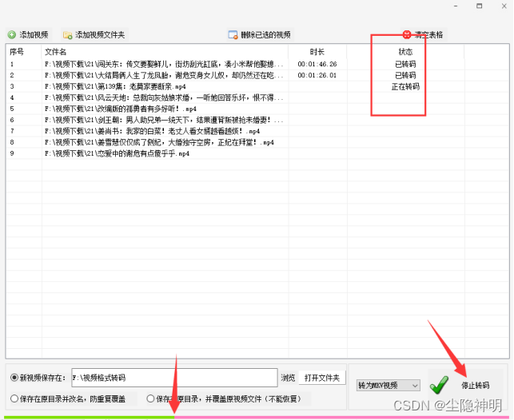Screen dimensions: 514x420
Task: Click the 添加视频 label
Action: (34, 34)
